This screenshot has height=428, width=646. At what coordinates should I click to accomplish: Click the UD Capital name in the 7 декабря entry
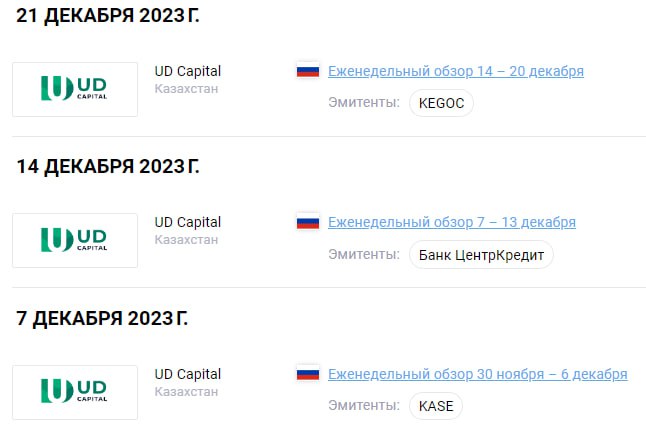(188, 374)
